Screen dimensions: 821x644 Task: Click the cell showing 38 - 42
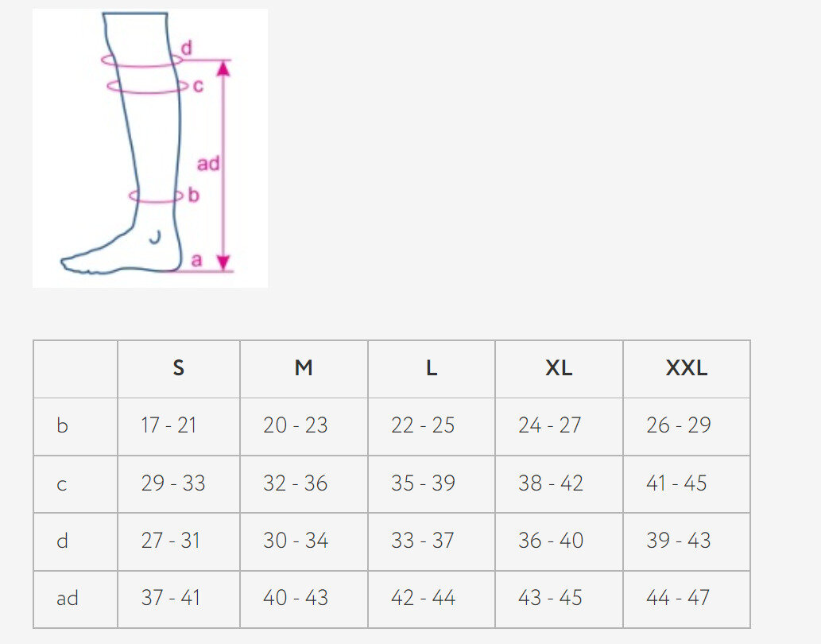[551, 483]
